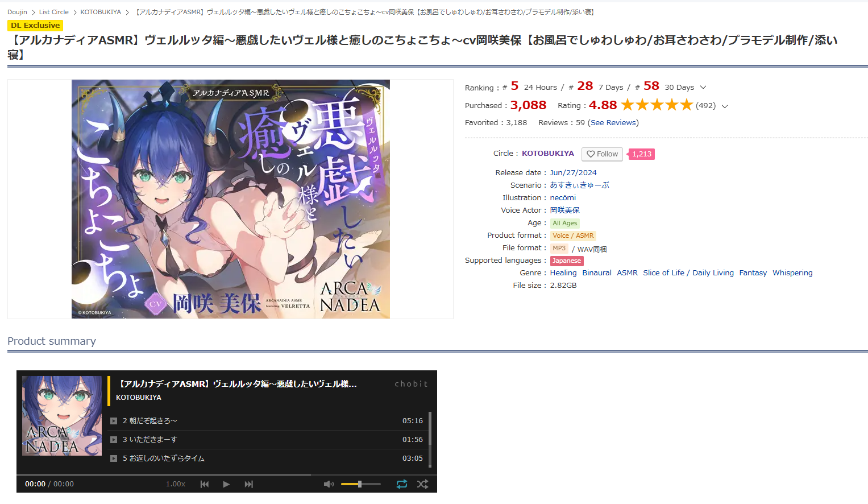Skip to previous track in player
The height and width of the screenshot is (504, 868).
coord(205,484)
